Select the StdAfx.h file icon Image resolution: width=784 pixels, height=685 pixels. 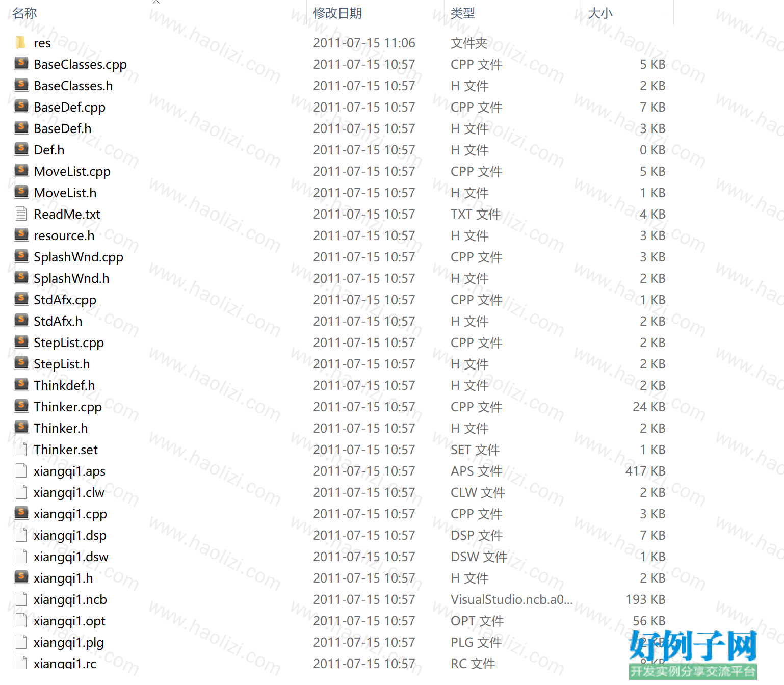(x=21, y=321)
